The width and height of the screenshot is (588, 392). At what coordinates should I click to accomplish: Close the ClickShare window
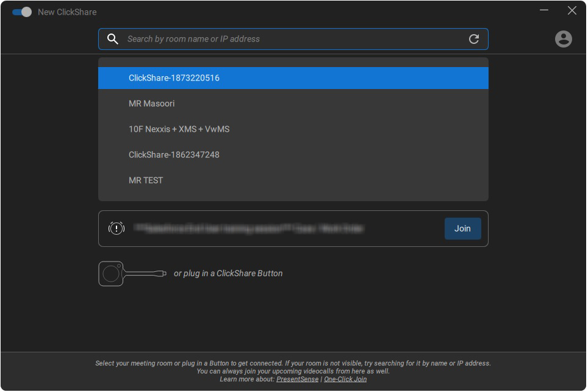tap(572, 10)
